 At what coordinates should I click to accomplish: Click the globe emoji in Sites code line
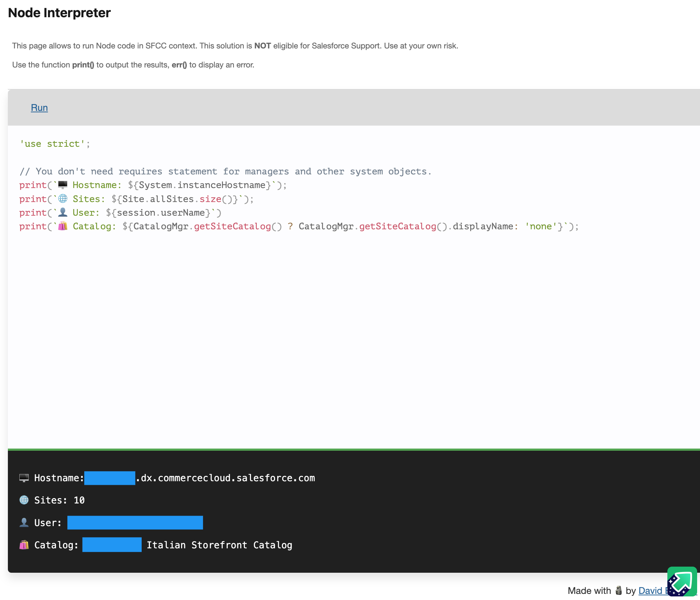tap(63, 199)
